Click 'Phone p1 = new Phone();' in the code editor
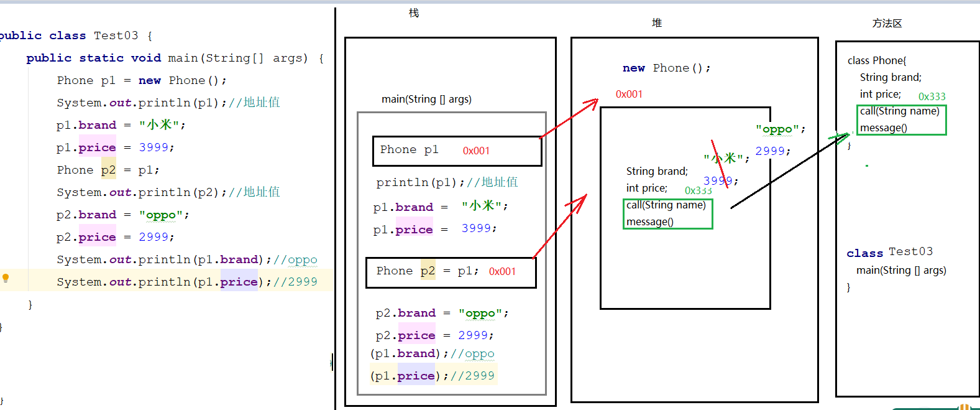 [x=142, y=80]
